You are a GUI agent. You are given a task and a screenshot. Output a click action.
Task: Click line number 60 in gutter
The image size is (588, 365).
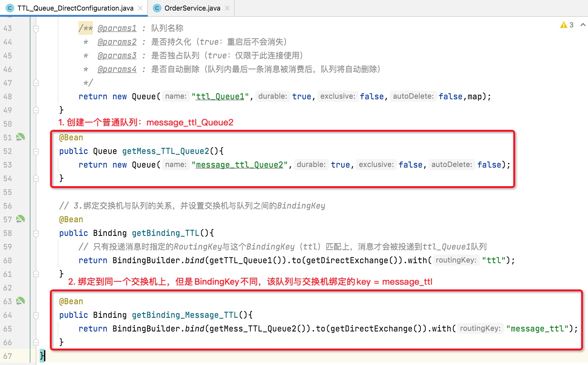tap(7, 260)
